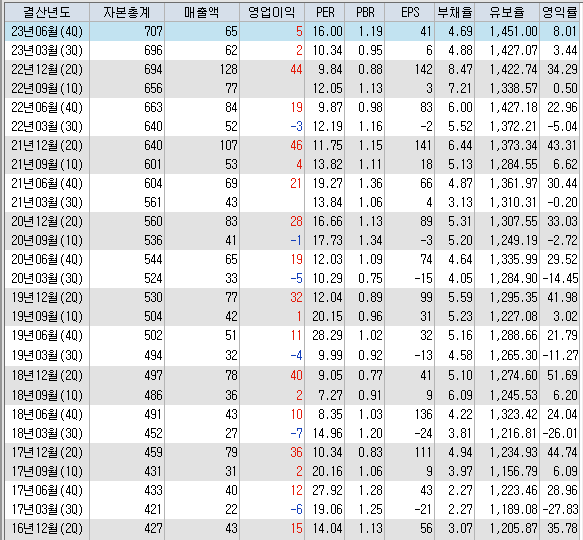Select the 19년09월(1Q) row label

[x=47, y=316]
